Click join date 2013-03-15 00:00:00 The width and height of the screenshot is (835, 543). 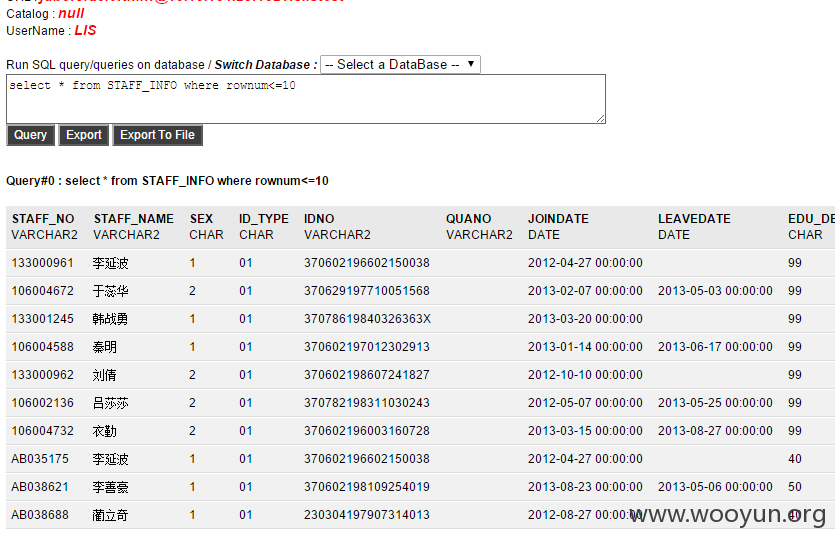click(585, 431)
